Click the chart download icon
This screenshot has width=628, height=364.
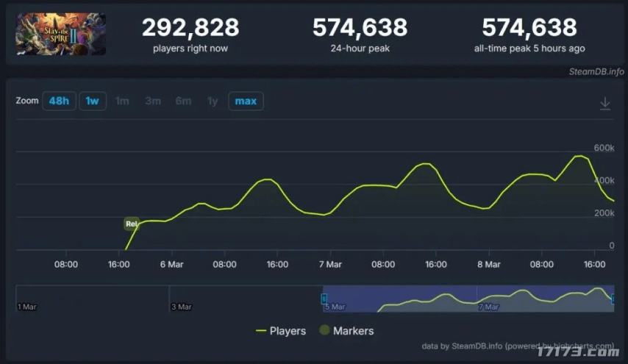604,104
